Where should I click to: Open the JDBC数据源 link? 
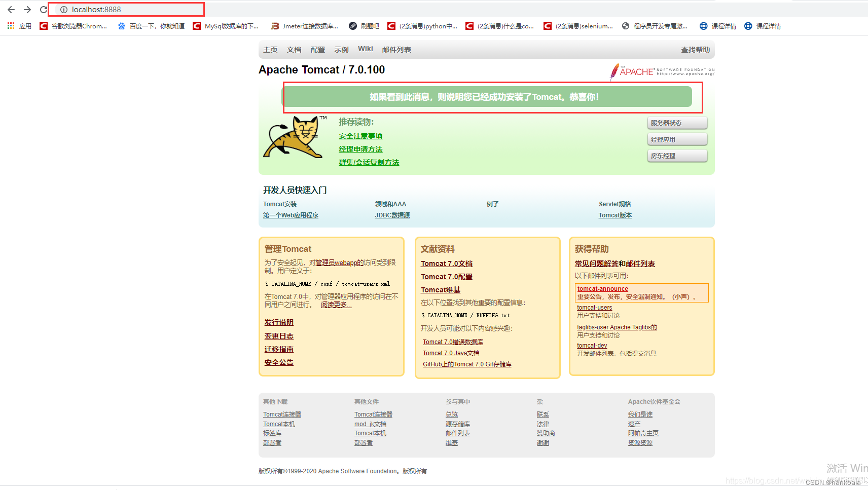[x=392, y=215]
